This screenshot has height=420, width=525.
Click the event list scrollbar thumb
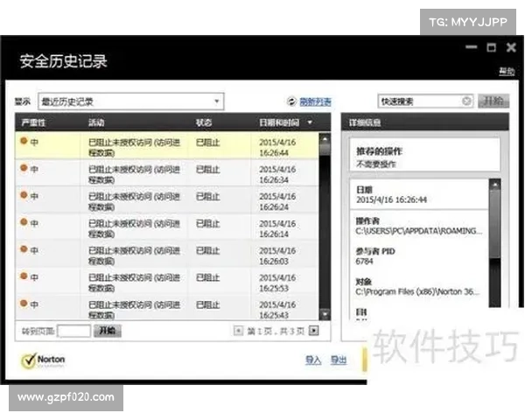coord(325,149)
